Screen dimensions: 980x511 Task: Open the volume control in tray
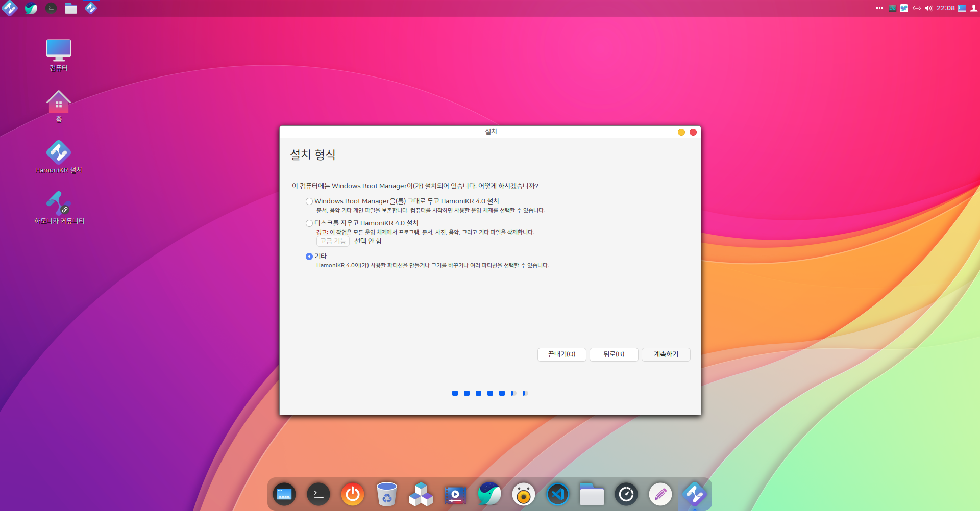click(928, 8)
